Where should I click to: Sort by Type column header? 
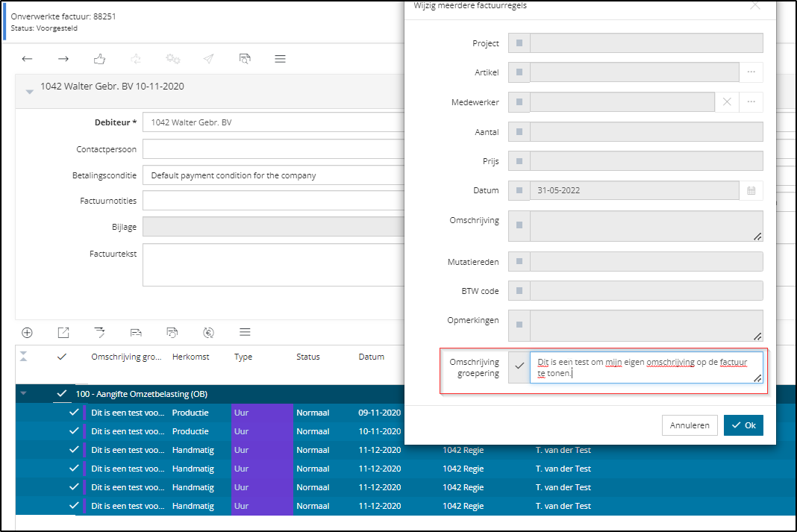pos(243,357)
